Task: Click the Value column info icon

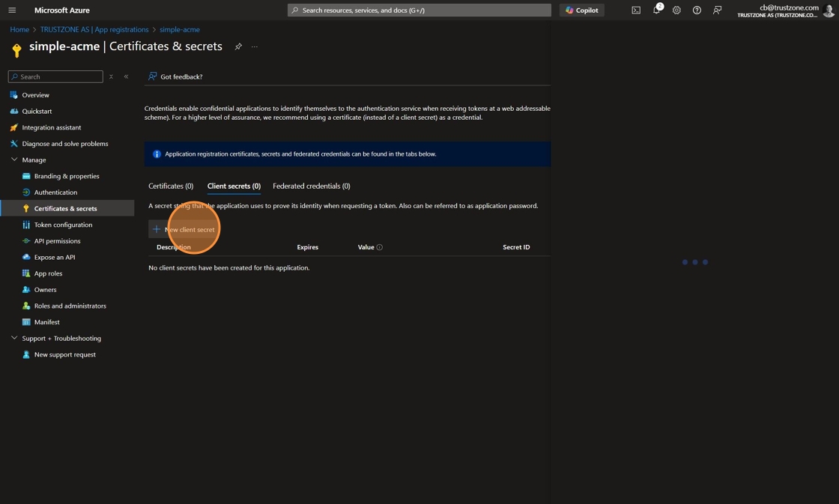Action: coord(379,247)
